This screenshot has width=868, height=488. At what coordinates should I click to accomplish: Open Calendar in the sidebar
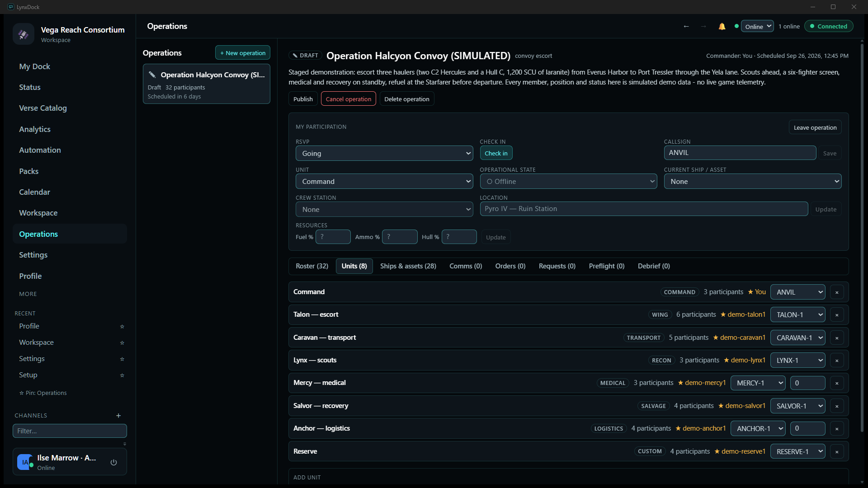pyautogui.click(x=70, y=192)
